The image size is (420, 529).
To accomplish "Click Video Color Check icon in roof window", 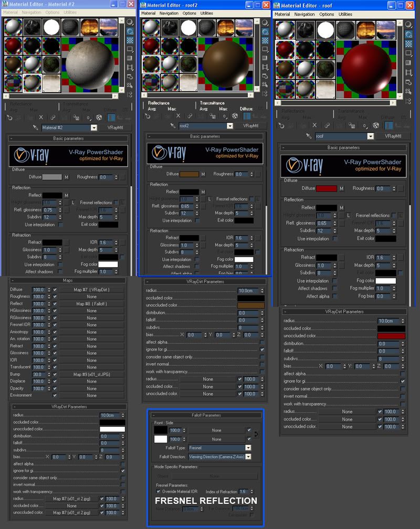I will (x=408, y=63).
